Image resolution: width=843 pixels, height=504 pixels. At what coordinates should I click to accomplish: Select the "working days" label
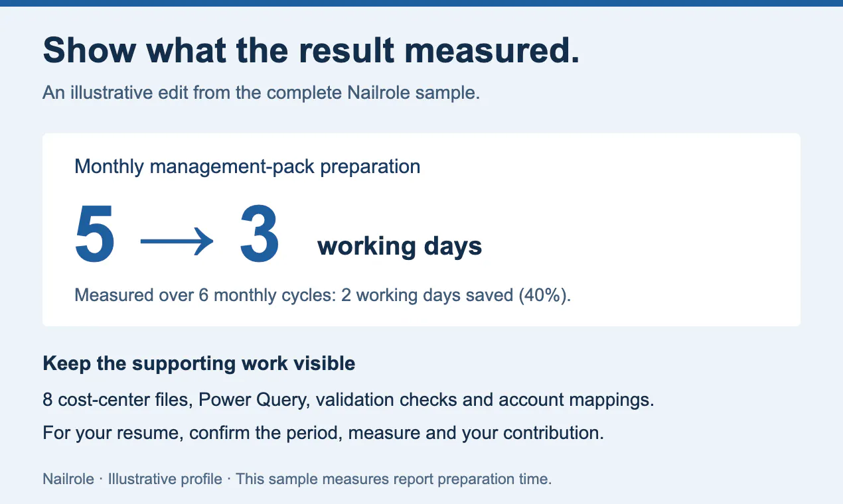tap(400, 247)
